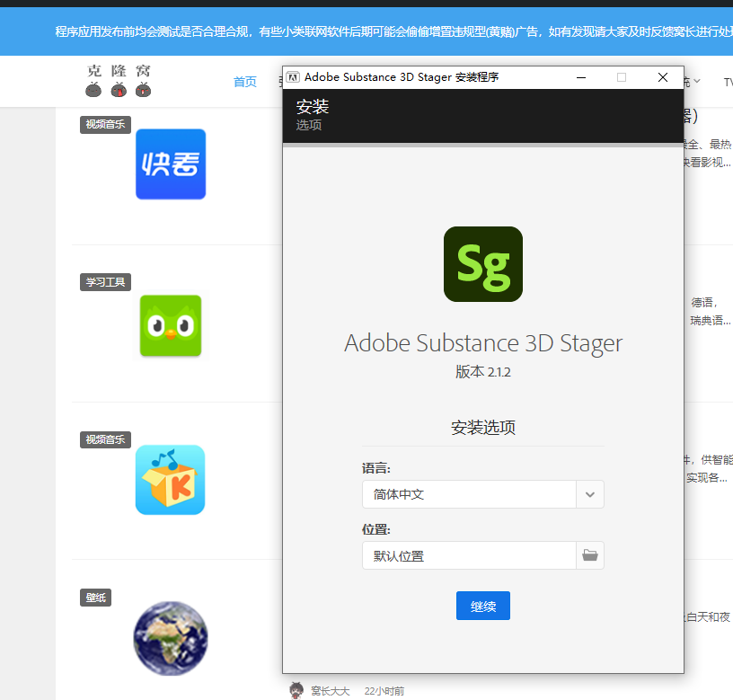Click the 安装选项 heading text
The image size is (733, 700).
point(483,428)
